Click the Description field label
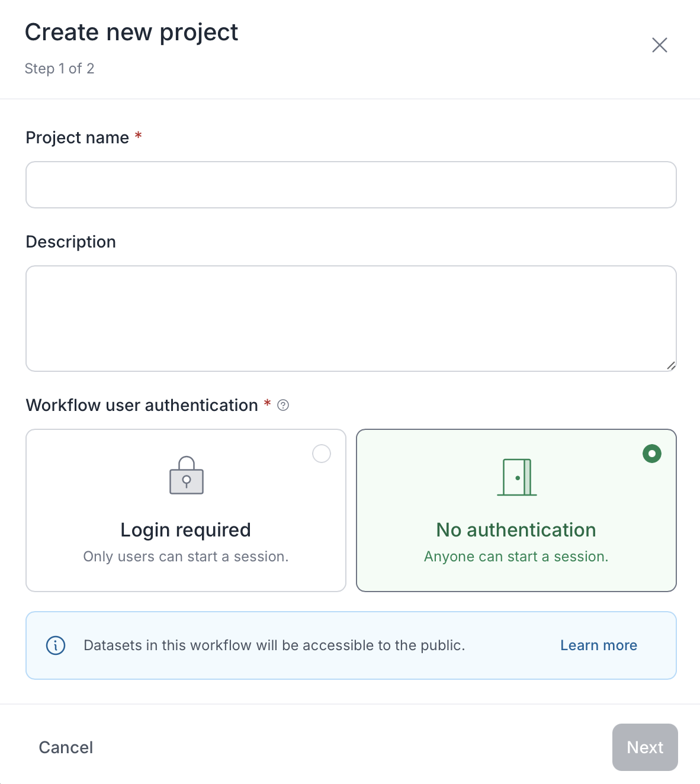The width and height of the screenshot is (700, 784). (70, 242)
